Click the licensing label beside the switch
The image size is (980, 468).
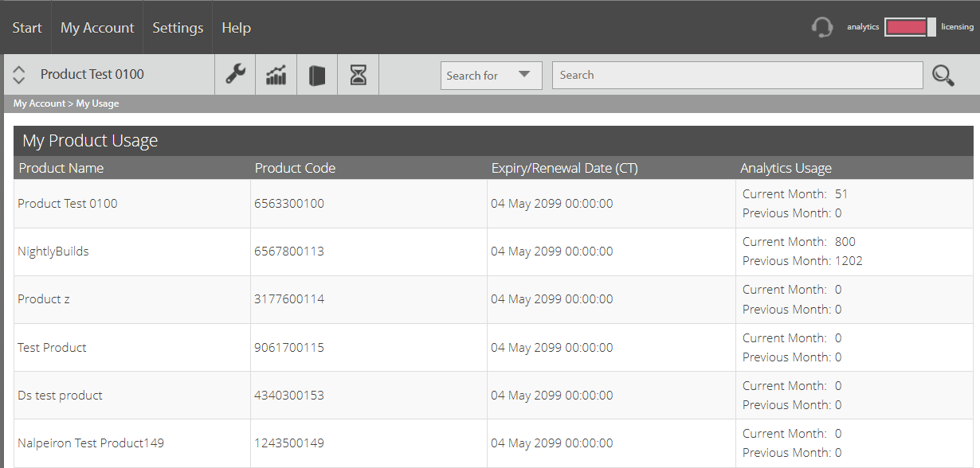(x=958, y=27)
